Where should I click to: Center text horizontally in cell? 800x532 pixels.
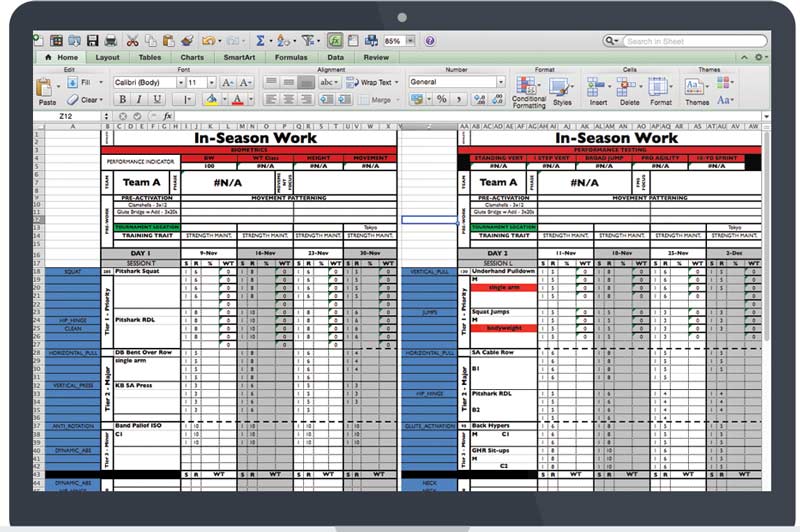288,99
